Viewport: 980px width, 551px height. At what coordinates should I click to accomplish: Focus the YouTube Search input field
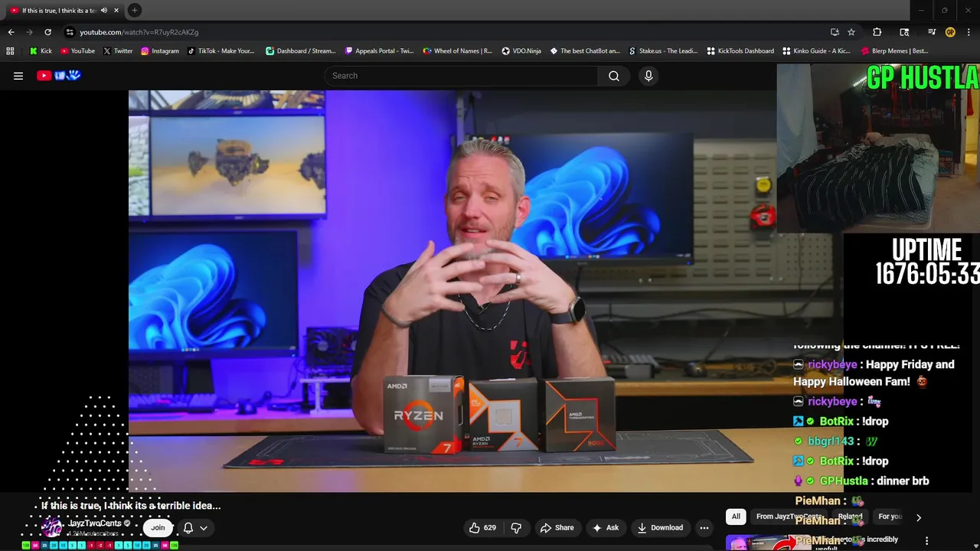point(461,76)
